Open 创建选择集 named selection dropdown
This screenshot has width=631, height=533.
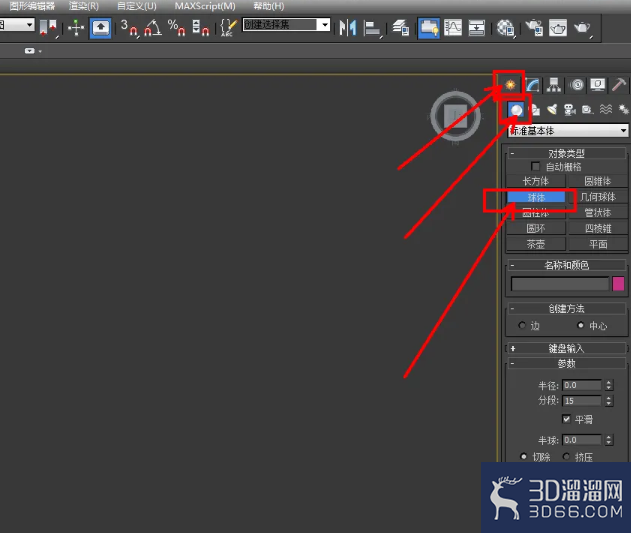[325, 25]
